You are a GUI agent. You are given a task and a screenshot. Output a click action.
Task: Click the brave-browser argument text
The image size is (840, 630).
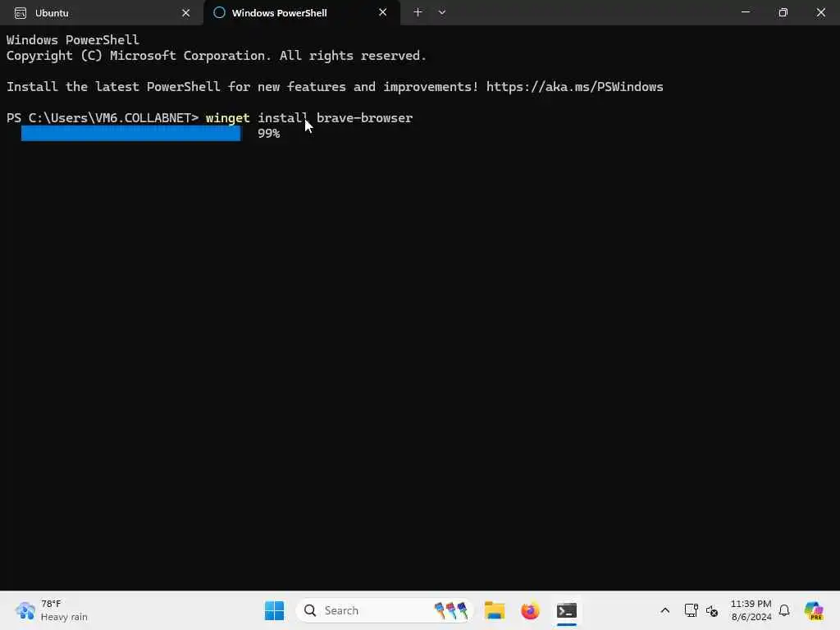point(365,118)
